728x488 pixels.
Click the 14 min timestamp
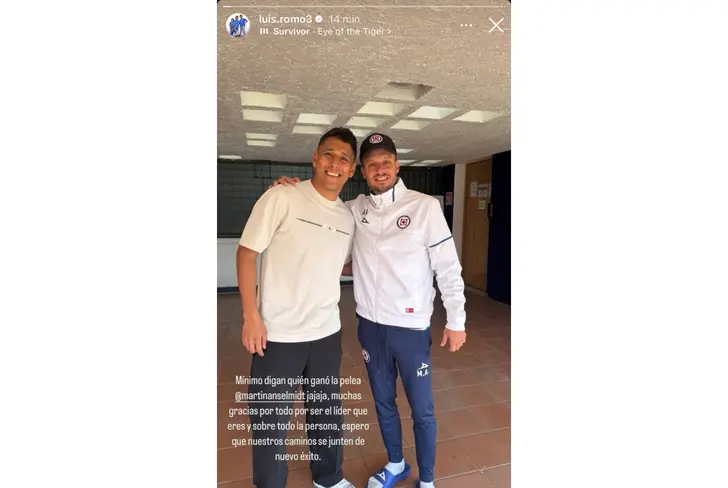point(344,19)
